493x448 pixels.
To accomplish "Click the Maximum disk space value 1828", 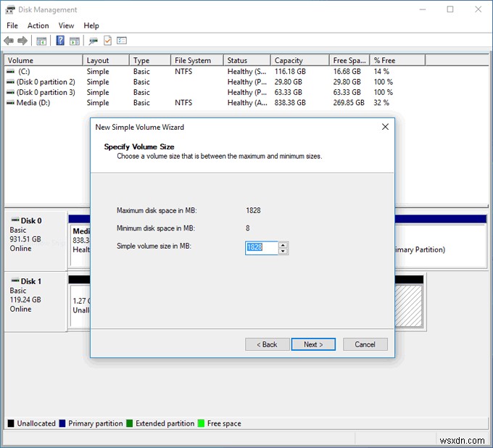I will (253, 210).
